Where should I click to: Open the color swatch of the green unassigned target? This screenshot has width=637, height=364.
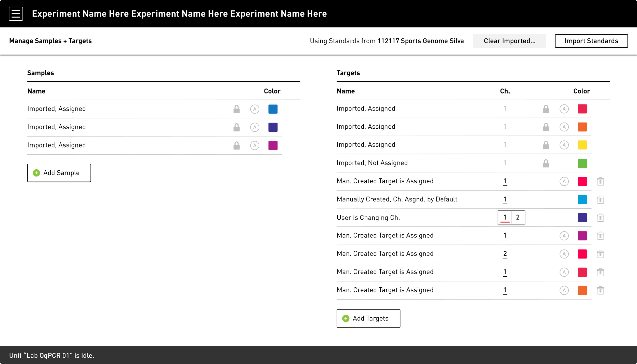[582, 163]
